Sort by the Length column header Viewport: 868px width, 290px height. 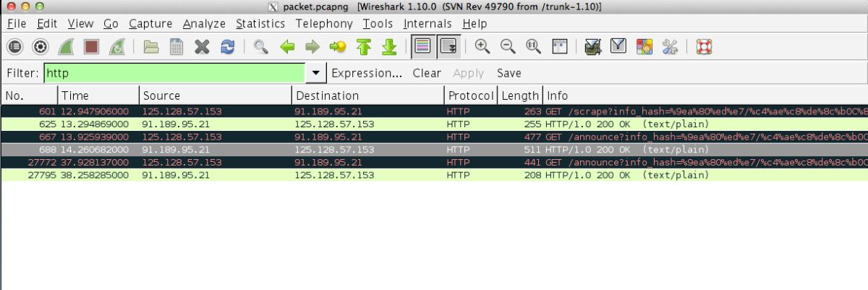[x=520, y=95]
